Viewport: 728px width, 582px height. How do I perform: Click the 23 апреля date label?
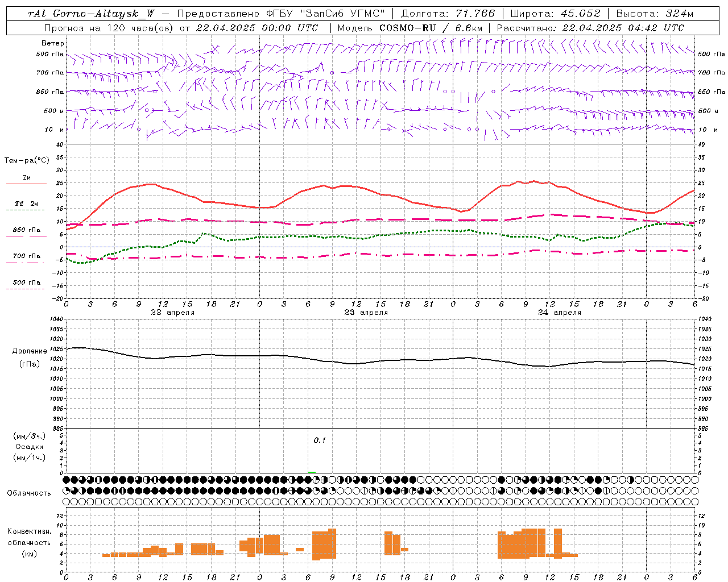[x=366, y=313]
